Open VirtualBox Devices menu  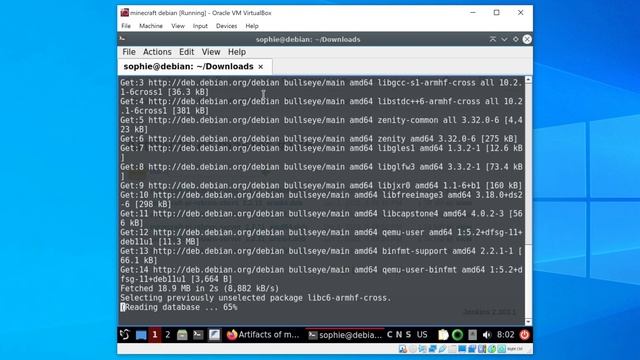click(227, 26)
